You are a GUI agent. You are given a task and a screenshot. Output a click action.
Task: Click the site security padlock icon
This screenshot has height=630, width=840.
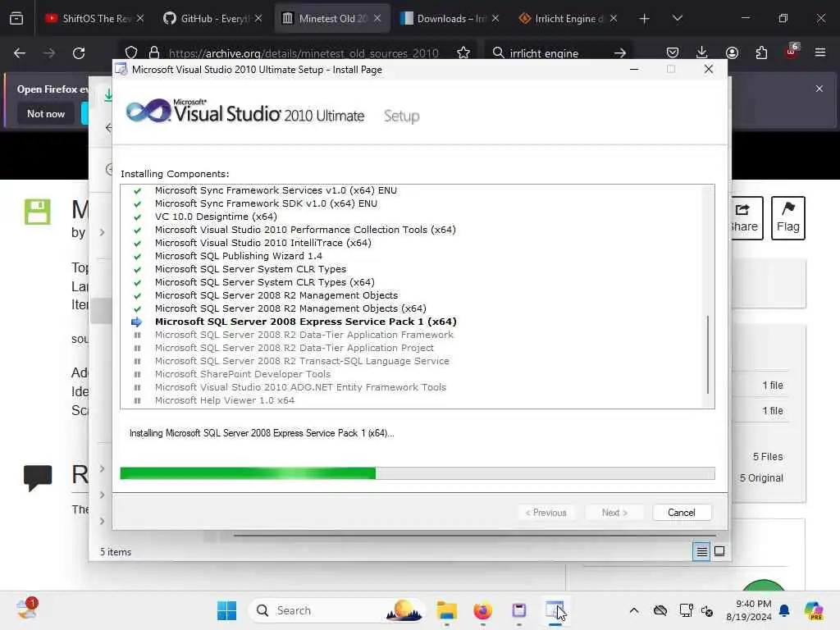click(x=154, y=52)
